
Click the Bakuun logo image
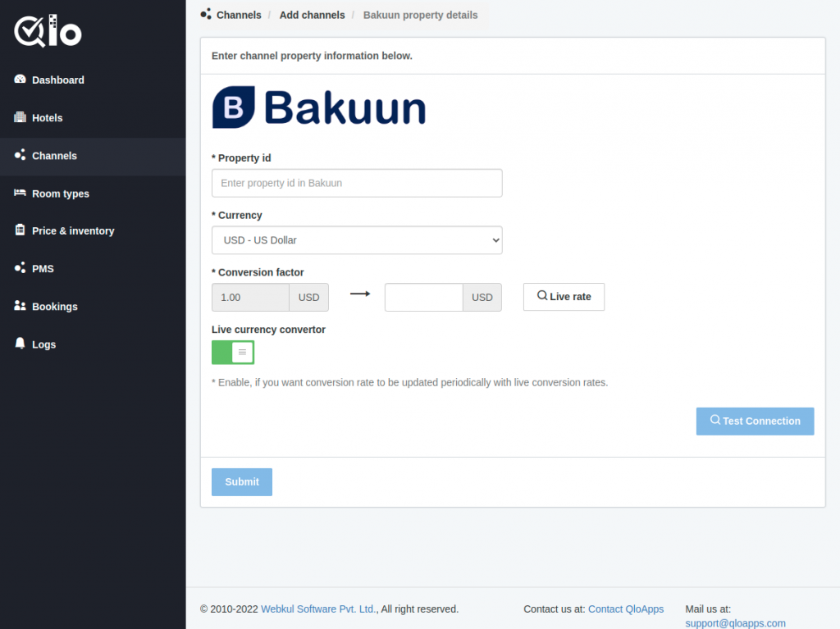coord(319,107)
